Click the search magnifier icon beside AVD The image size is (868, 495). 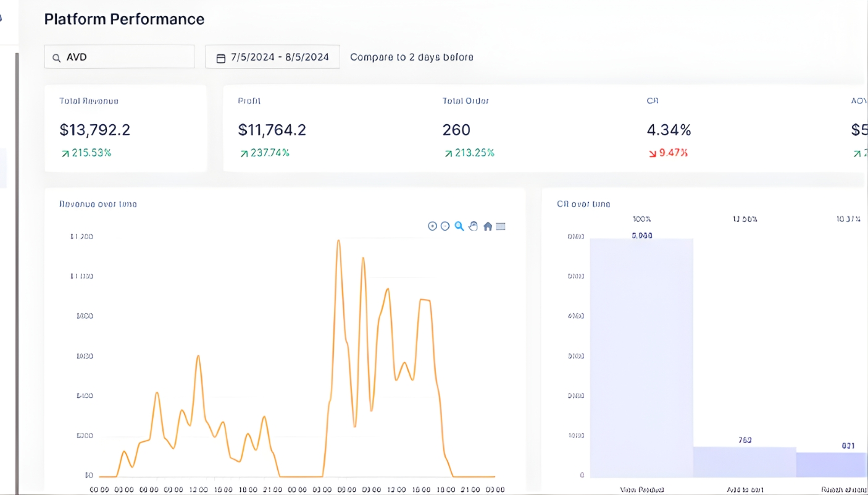coord(56,57)
